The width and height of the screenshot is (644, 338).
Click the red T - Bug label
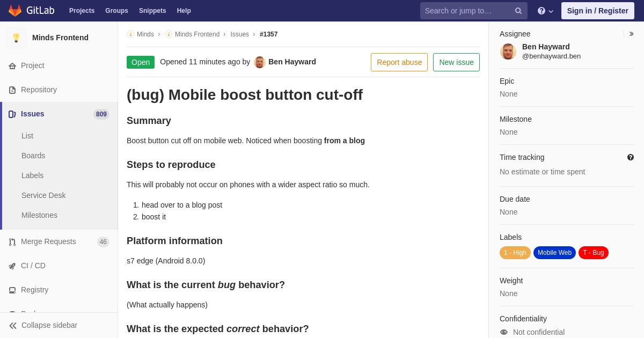point(594,253)
